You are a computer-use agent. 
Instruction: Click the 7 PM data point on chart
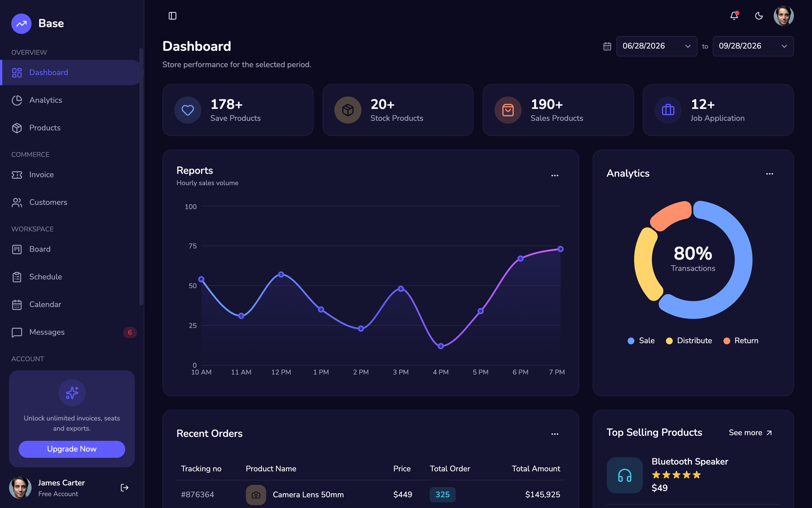(x=560, y=249)
